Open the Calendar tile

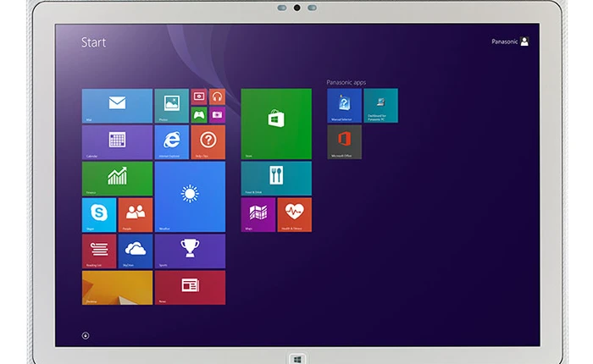click(x=117, y=142)
